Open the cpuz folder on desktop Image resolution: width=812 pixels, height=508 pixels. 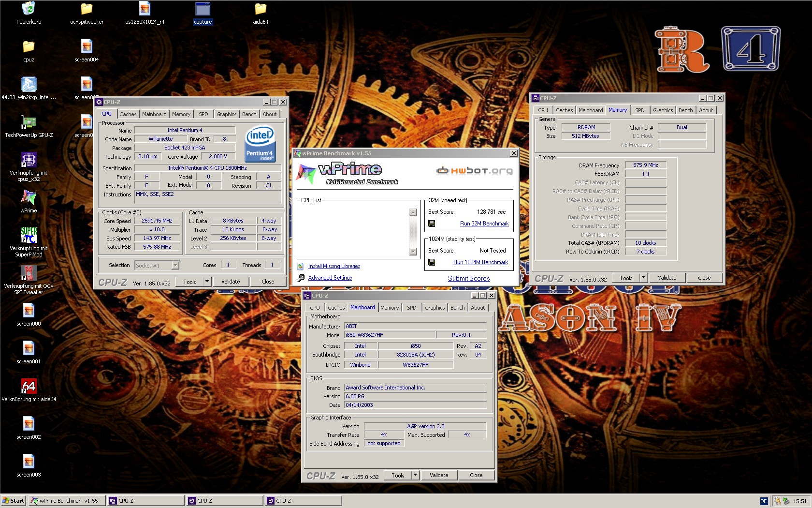pos(29,46)
